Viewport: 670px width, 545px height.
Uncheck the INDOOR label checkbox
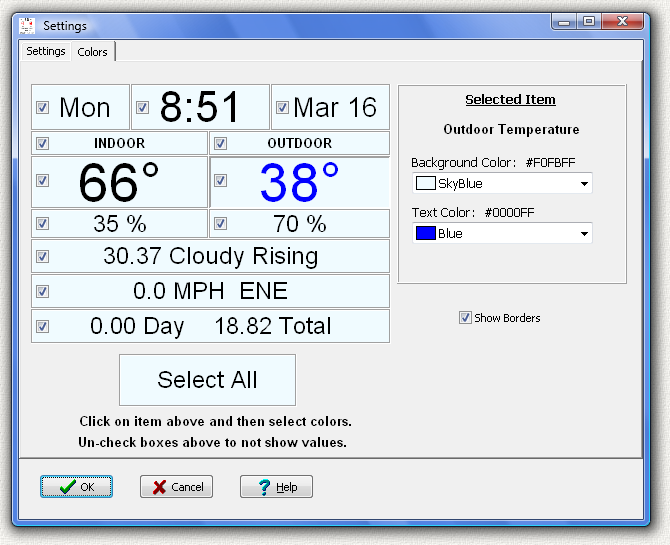click(42, 143)
